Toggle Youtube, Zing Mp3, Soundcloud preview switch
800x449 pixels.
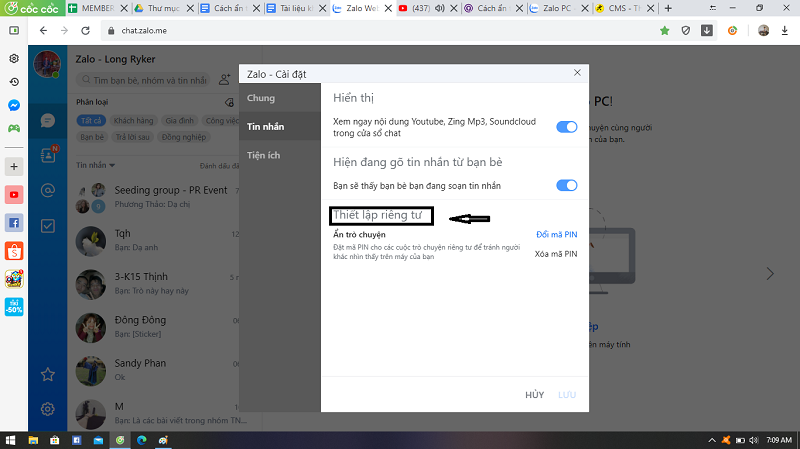(566, 127)
